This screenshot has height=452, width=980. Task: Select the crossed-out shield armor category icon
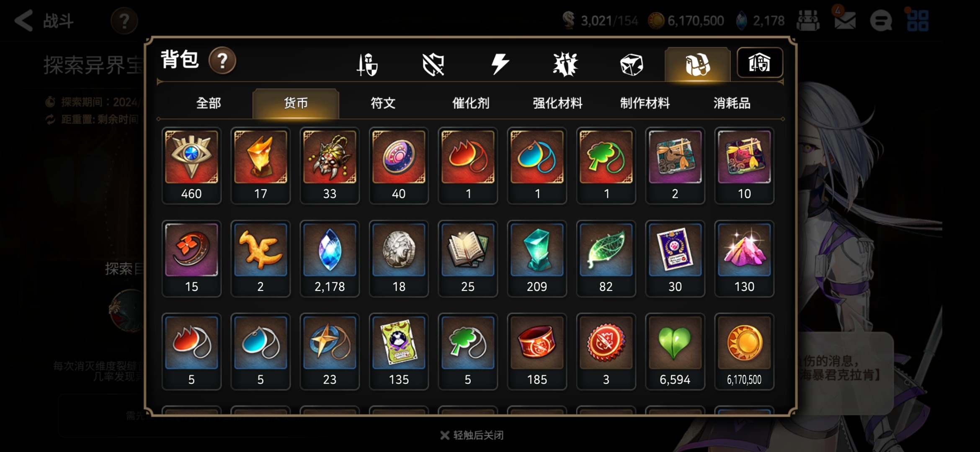433,64
